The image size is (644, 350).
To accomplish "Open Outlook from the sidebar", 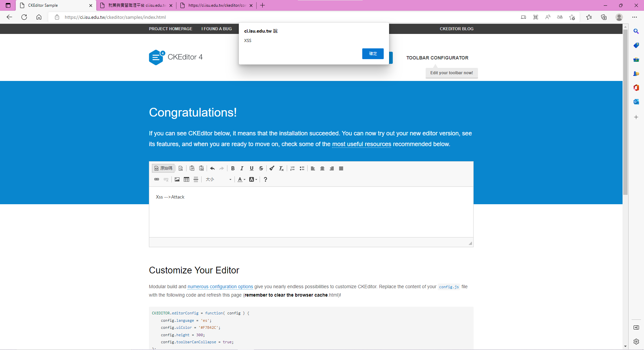I will click(636, 102).
